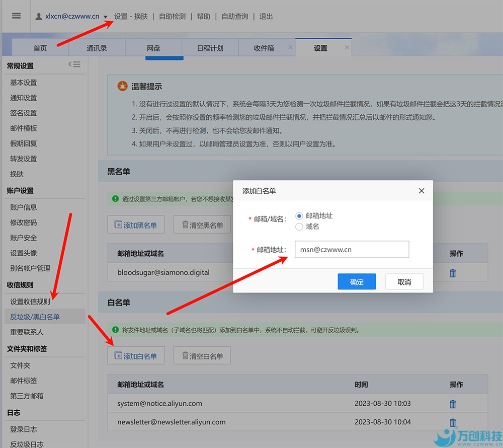Viewport: 503px width, 448px height.
Task: Open the 日程计划 tab
Action: (210, 48)
